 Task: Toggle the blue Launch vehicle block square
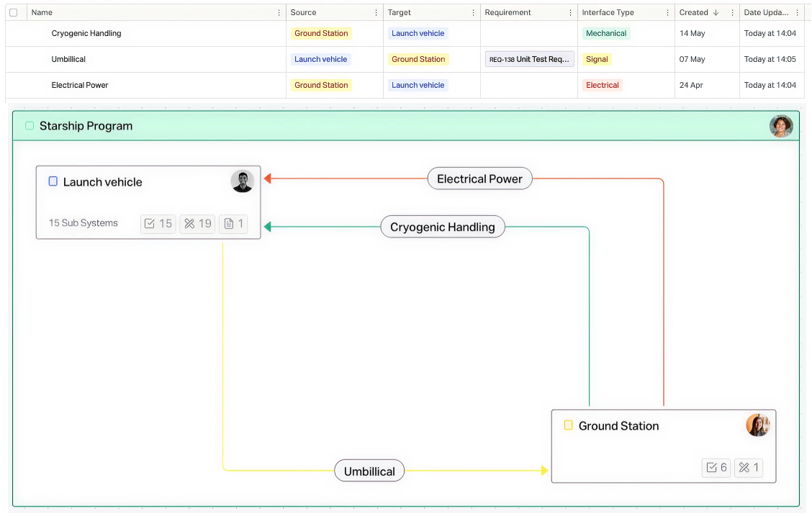53,181
